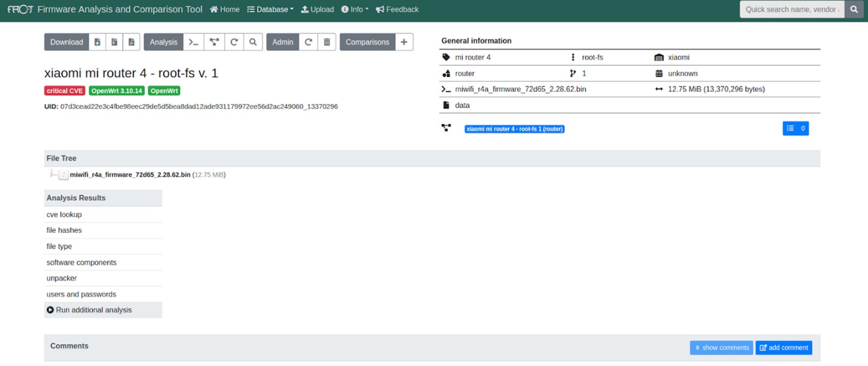Viewport: 868px width, 366px height.
Task: Open the Info dropdown menu
Action: (x=355, y=9)
